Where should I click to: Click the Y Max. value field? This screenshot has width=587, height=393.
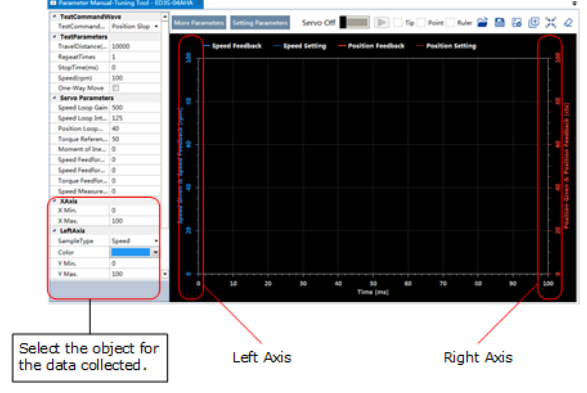point(135,274)
